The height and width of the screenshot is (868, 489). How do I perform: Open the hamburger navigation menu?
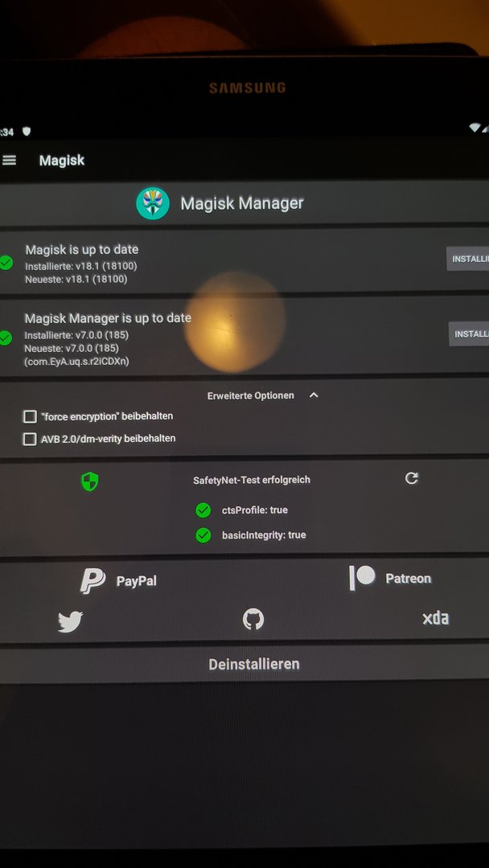point(9,161)
